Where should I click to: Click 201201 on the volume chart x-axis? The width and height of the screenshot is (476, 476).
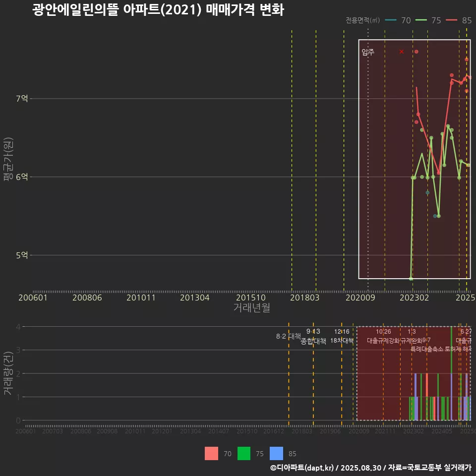click(162, 431)
